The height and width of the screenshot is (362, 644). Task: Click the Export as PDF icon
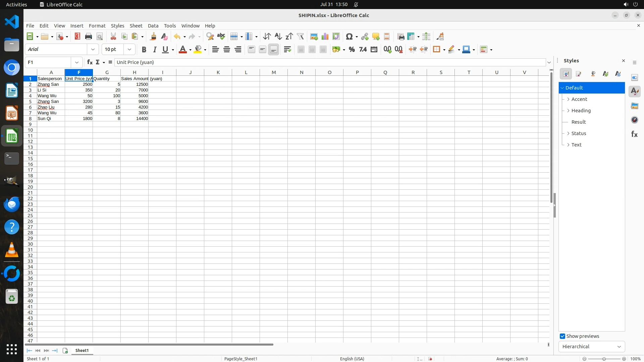point(77,37)
